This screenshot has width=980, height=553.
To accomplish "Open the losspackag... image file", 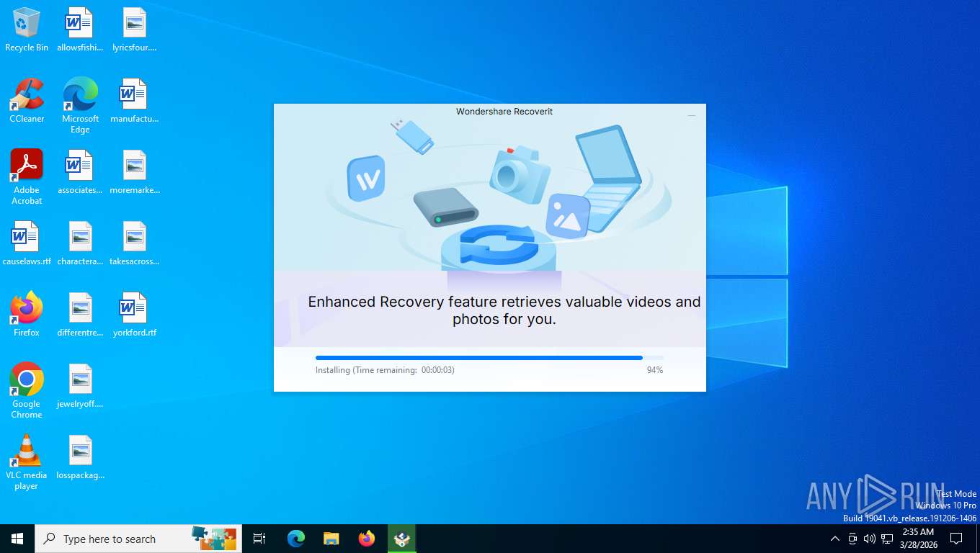I will pyautogui.click(x=80, y=457).
